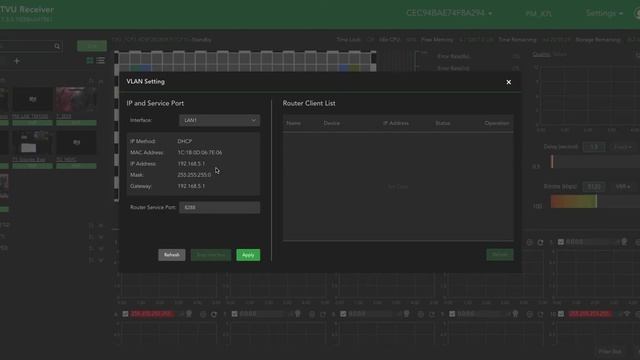640x360 pixels.
Task: Toggle the checkbox beside the rightmost red channel label
Action: pos(561,314)
